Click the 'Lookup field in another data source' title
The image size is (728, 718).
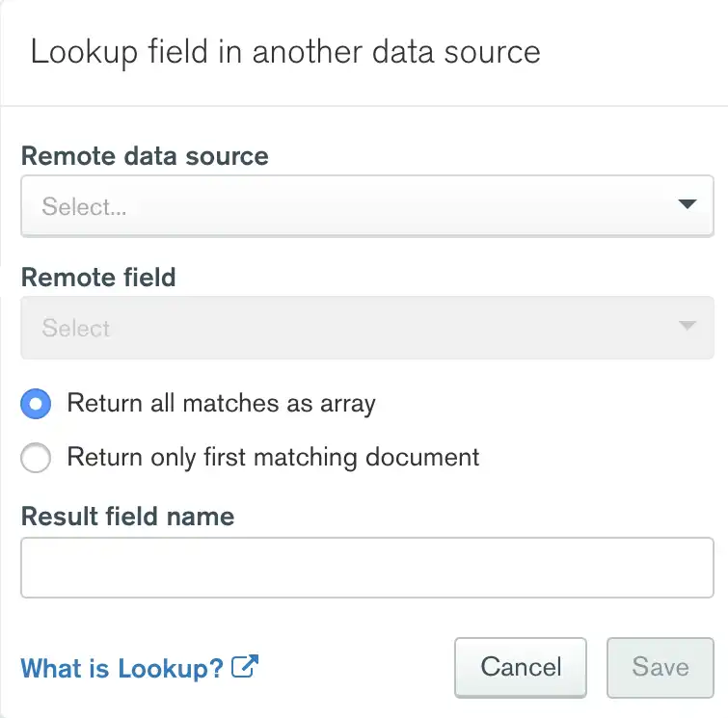[285, 52]
